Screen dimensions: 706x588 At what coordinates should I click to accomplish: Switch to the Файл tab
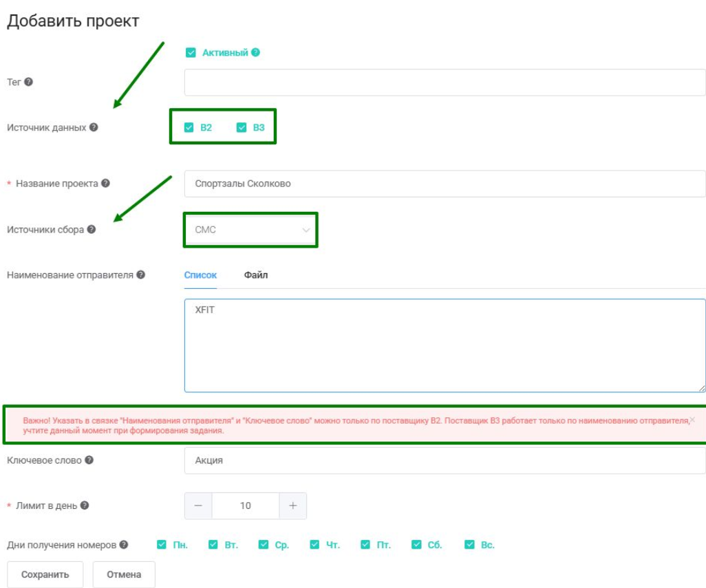[256, 275]
